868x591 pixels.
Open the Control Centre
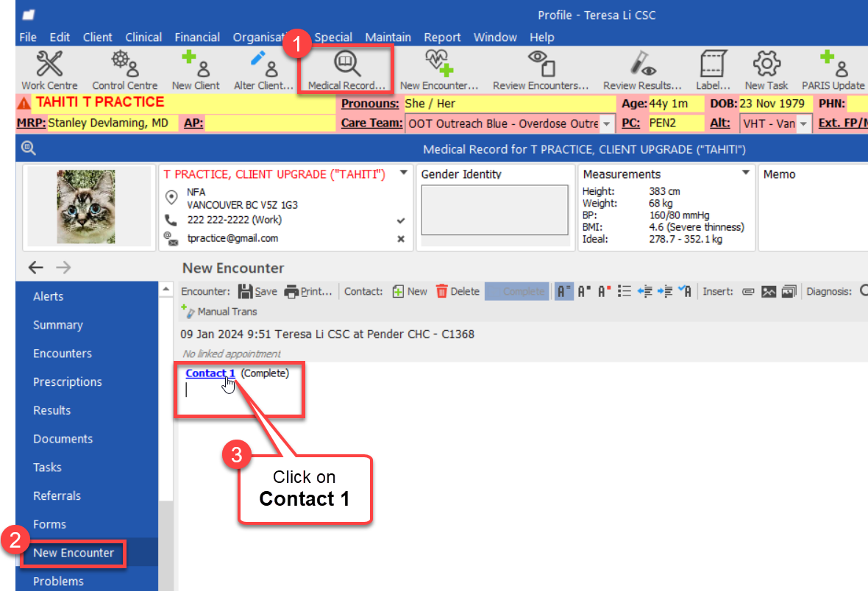tap(124, 71)
